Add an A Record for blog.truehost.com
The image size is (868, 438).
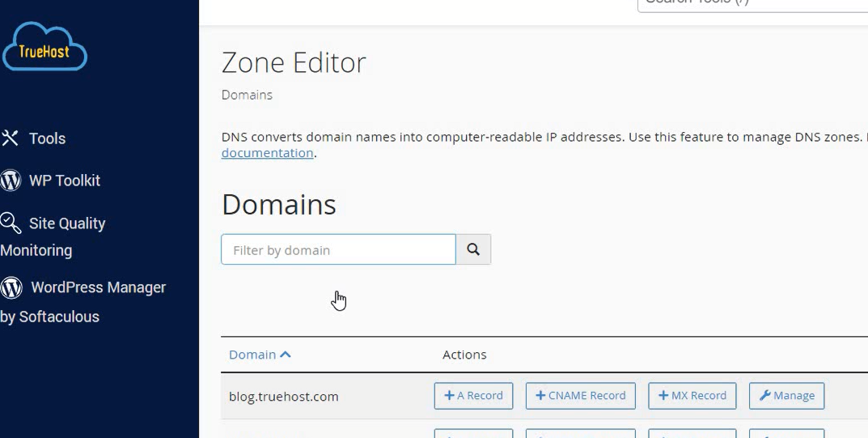[473, 396]
